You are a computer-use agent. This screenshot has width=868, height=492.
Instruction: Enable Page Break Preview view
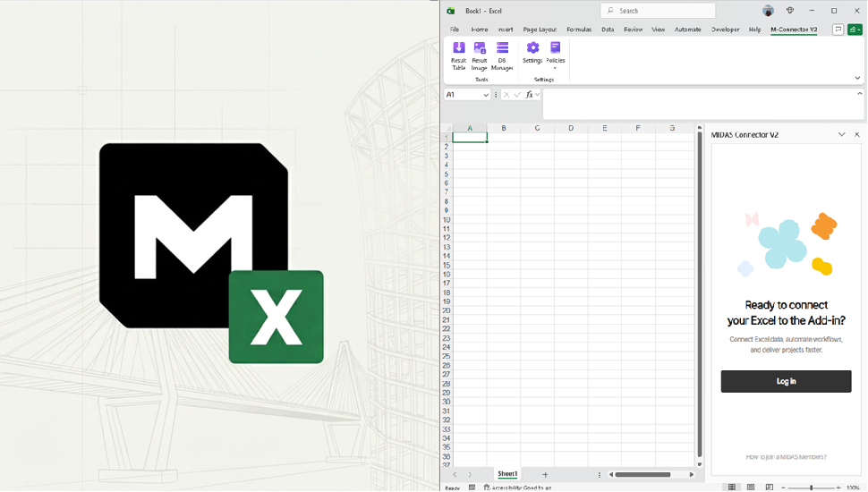coord(769,488)
